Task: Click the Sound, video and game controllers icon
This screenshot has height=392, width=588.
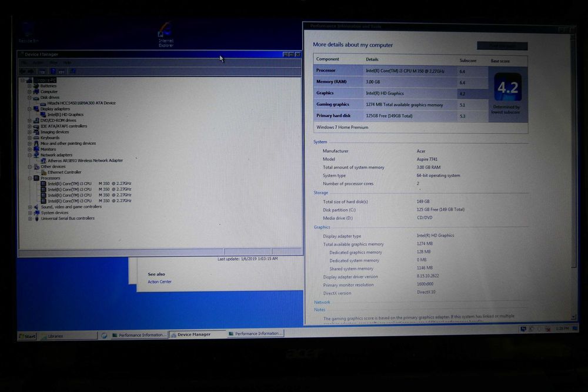Action: [x=36, y=207]
